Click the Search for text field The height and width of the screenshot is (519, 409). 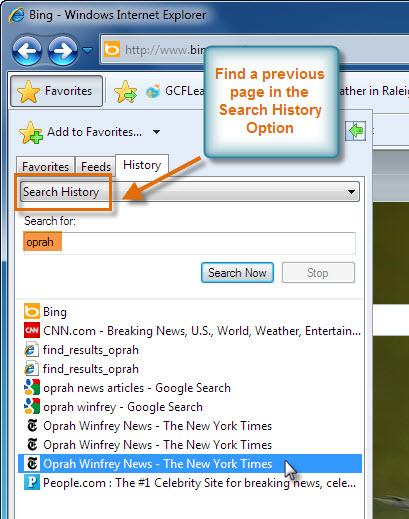[x=189, y=243]
